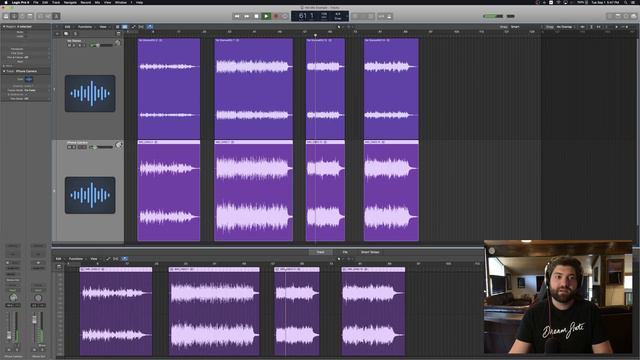The height and width of the screenshot is (360, 640).
Task: Toggle the Editors button in control bar
Action: coord(56,16)
